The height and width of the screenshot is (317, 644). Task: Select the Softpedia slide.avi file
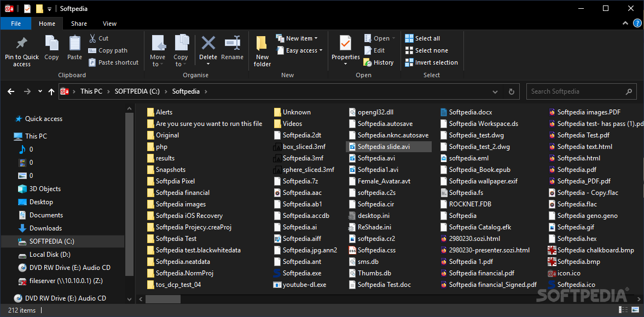pos(388,147)
